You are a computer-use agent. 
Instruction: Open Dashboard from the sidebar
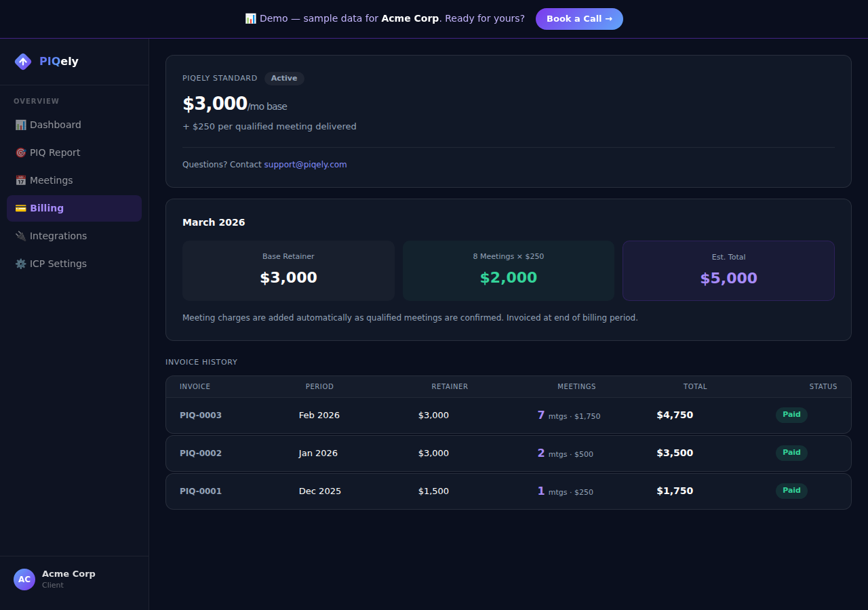(74, 125)
